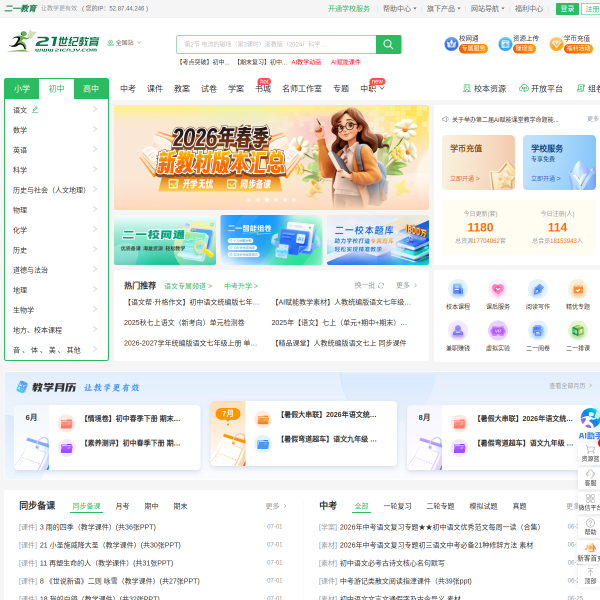Open the 课后服务 heart icon
This screenshot has height=600, width=600.
tap(498, 289)
